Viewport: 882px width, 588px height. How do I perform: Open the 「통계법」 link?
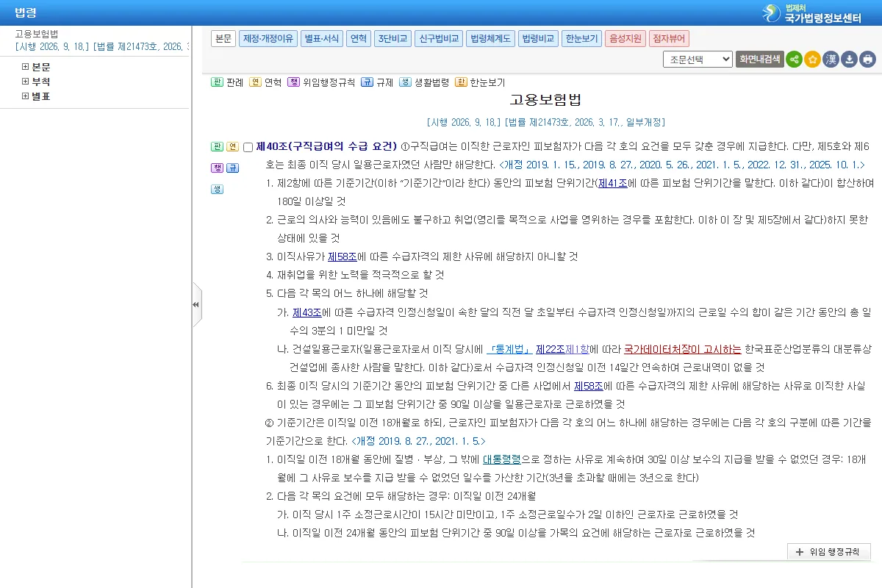[x=509, y=349]
